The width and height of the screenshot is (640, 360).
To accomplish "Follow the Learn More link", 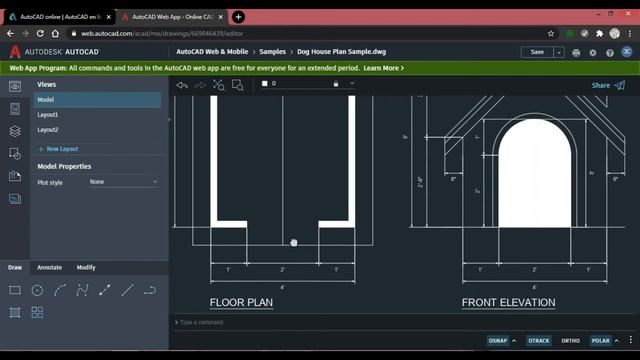I will click(x=384, y=68).
